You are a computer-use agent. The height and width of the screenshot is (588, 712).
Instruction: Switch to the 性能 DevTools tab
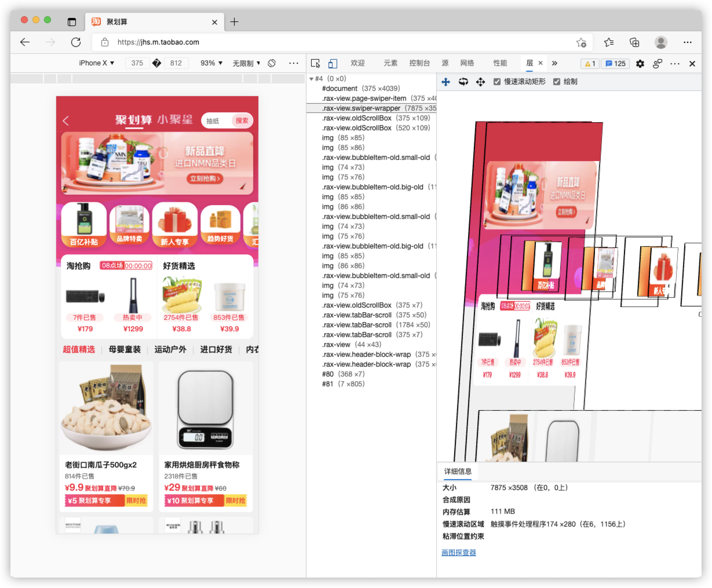(x=500, y=63)
